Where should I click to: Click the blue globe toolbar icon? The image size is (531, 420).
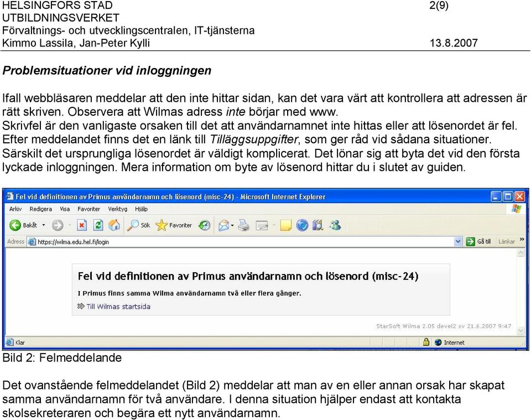click(302, 225)
